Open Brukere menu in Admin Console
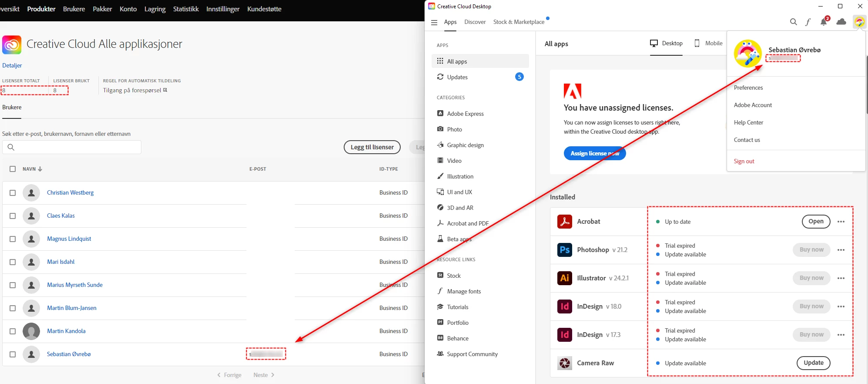Screen dimensions: 868x384 pyautogui.click(x=74, y=9)
